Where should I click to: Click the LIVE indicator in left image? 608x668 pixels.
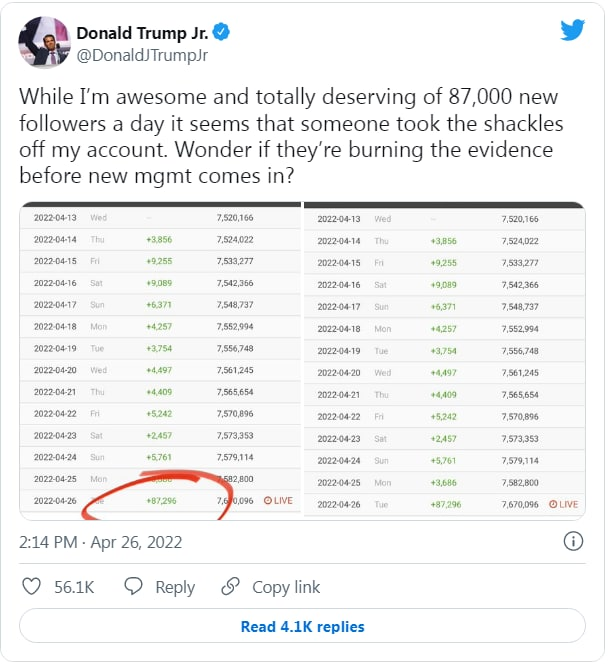pyautogui.click(x=278, y=500)
